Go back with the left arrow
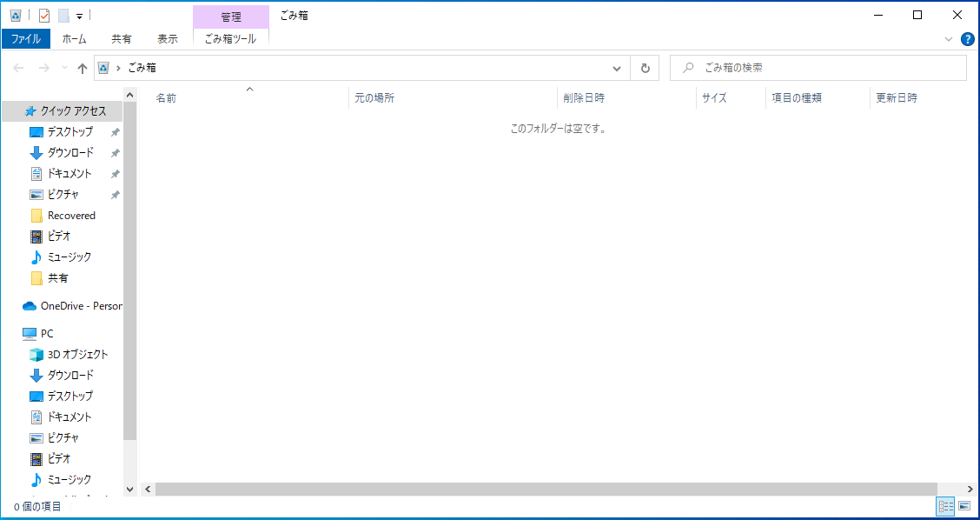Image resolution: width=980 pixels, height=520 pixels. [19, 68]
